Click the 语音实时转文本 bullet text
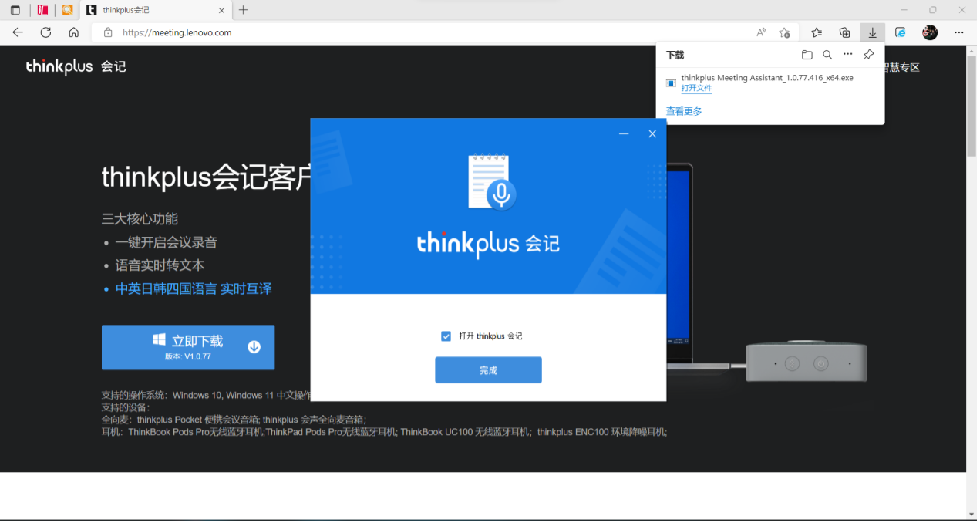 click(x=160, y=265)
